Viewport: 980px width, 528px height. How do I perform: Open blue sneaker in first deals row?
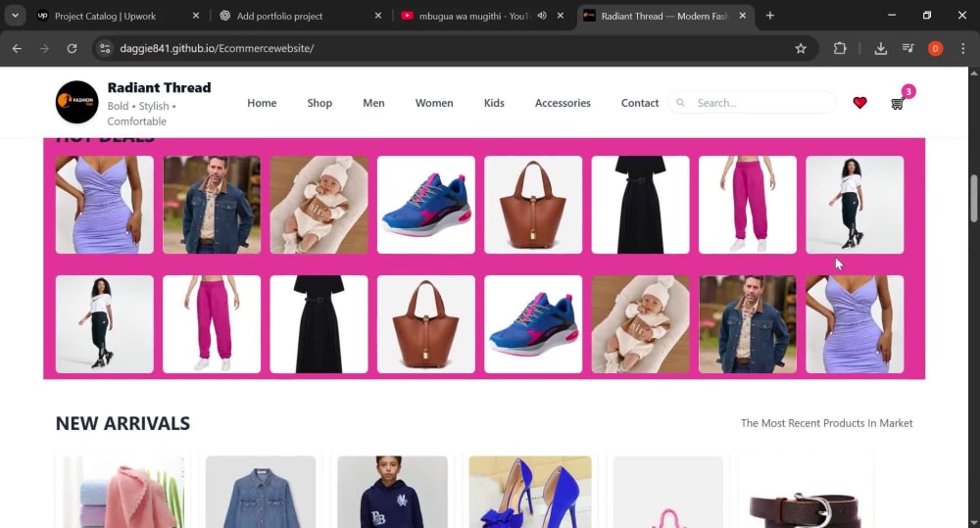[x=425, y=205]
